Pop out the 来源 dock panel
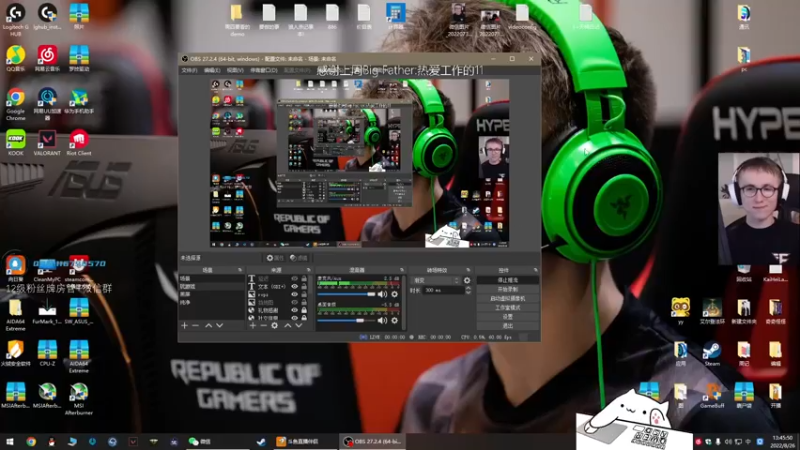Screen dimensions: 800x450 point(308,270)
